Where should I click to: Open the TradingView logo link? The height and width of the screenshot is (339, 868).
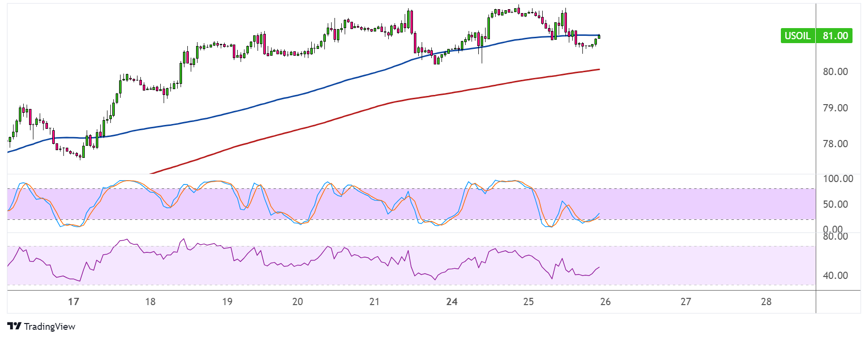click(x=41, y=326)
